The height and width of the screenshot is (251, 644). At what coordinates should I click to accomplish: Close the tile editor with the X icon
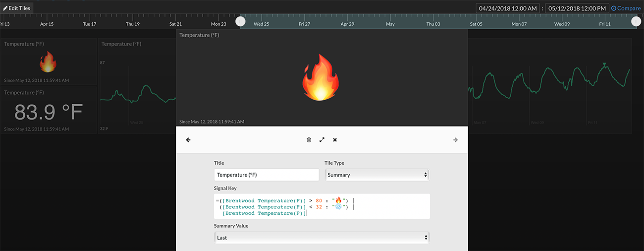point(335,140)
